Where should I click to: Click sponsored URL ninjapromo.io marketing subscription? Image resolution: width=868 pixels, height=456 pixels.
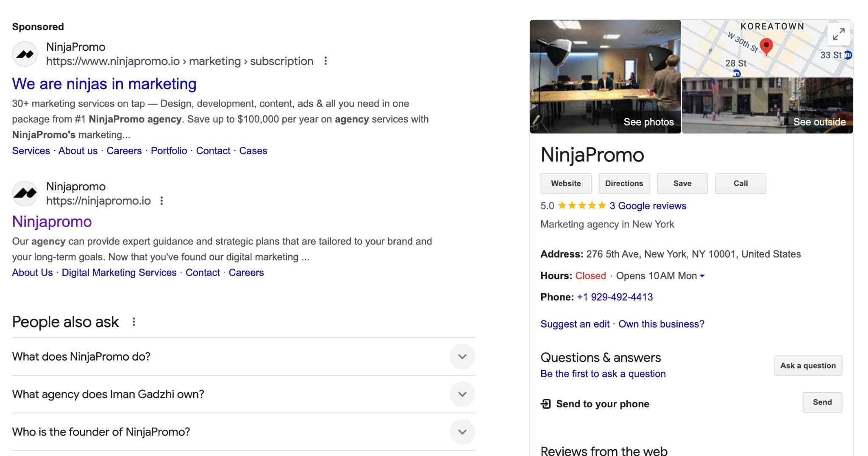click(180, 61)
